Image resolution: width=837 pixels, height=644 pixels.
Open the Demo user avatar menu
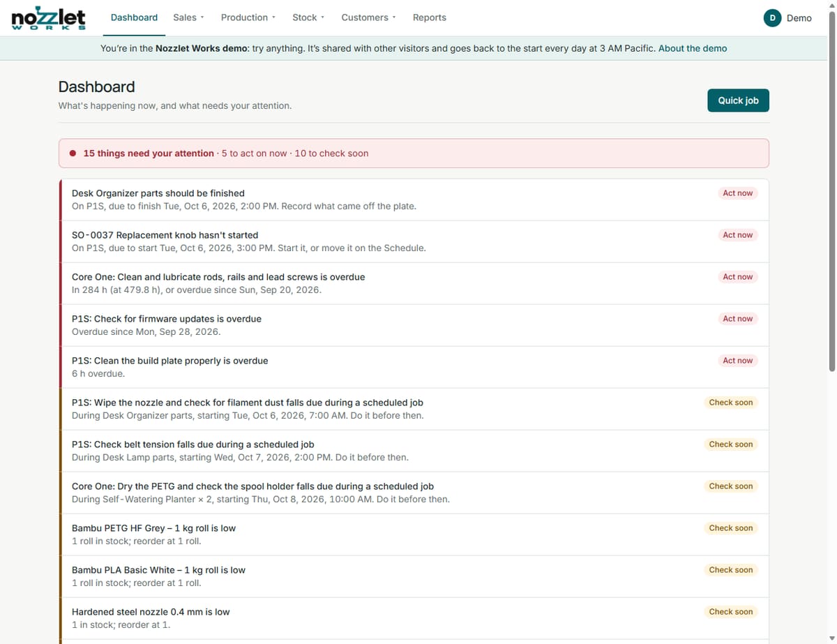coord(772,18)
